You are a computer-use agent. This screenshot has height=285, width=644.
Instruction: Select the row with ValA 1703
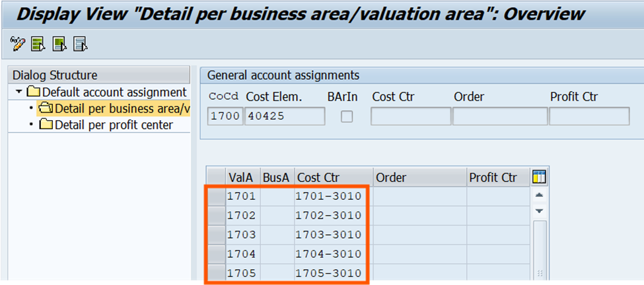click(216, 235)
